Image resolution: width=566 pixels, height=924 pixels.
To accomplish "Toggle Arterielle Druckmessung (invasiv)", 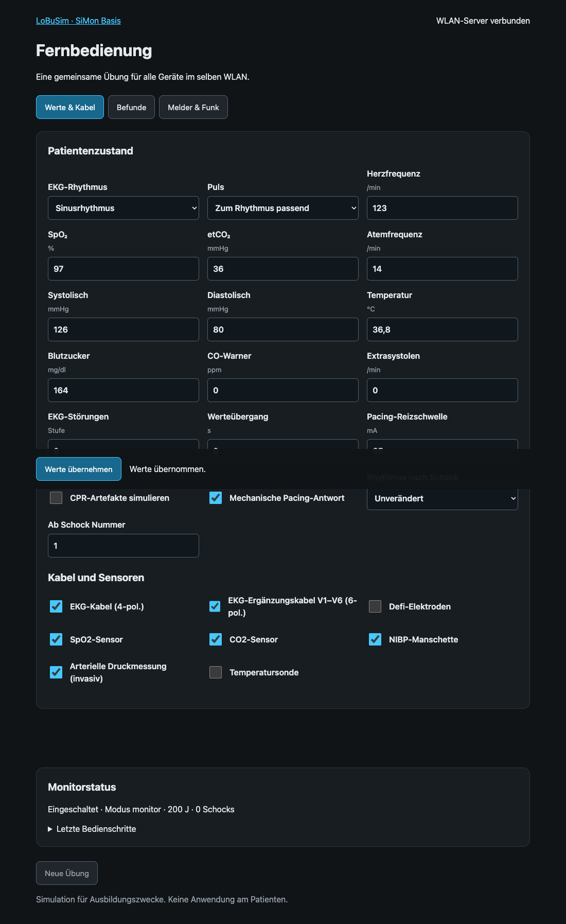I will click(x=56, y=672).
